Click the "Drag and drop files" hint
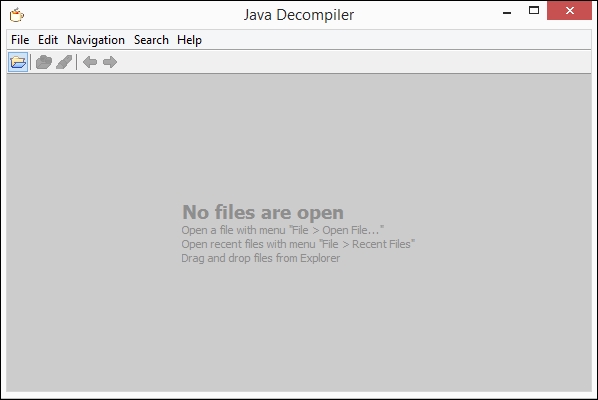Viewport: 598px width, 400px height. point(260,258)
